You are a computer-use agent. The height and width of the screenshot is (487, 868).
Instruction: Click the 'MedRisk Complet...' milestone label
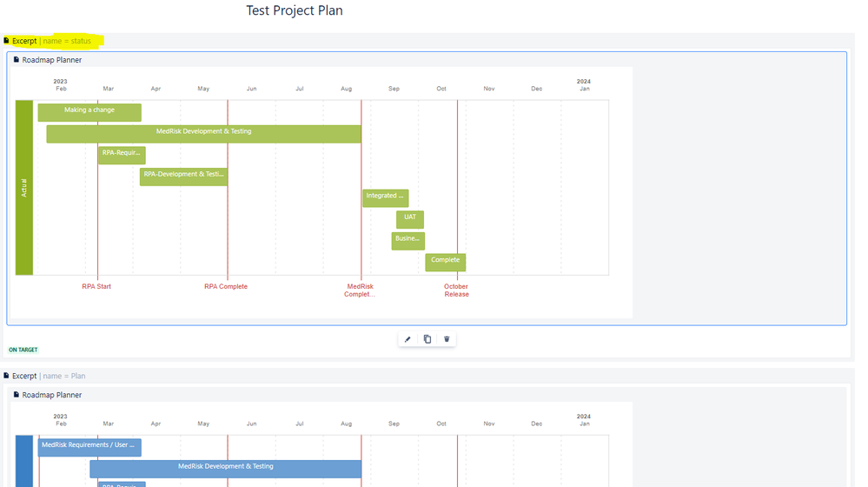coord(360,290)
